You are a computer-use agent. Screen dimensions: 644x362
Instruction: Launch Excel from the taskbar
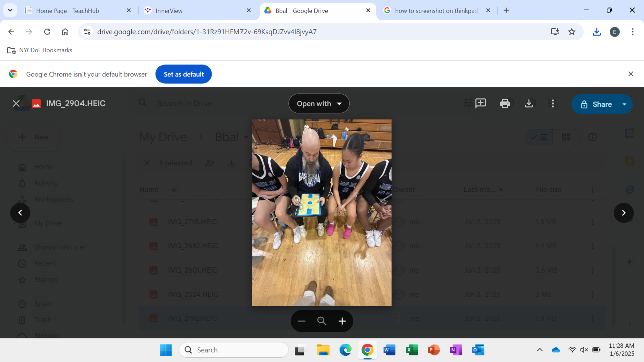tap(412, 350)
